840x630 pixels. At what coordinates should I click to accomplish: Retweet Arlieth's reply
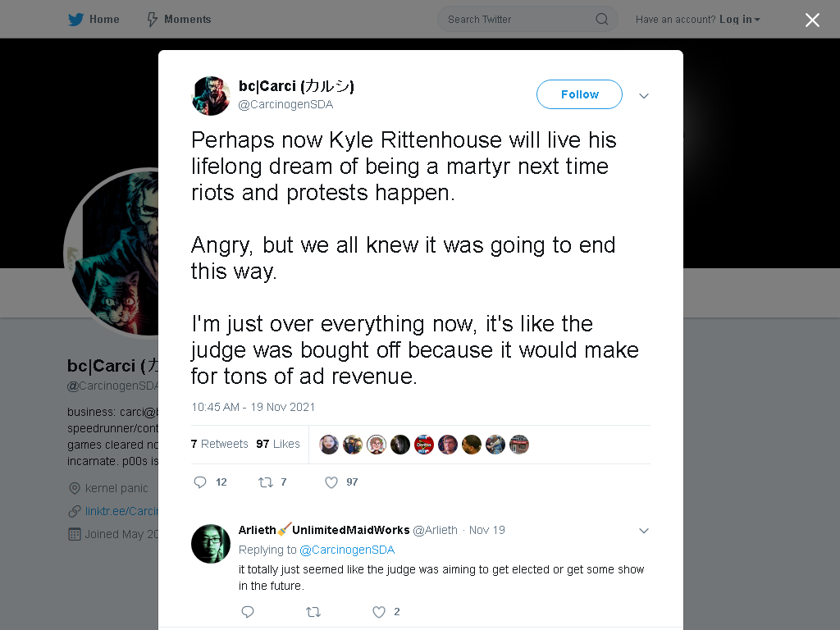tap(313, 612)
